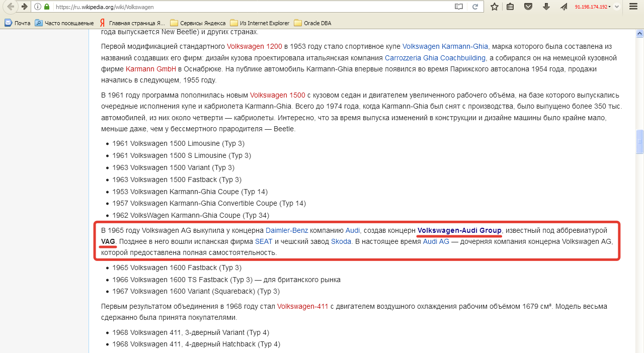Open the Audi AG link
The height and width of the screenshot is (353, 644).
tap(436, 241)
